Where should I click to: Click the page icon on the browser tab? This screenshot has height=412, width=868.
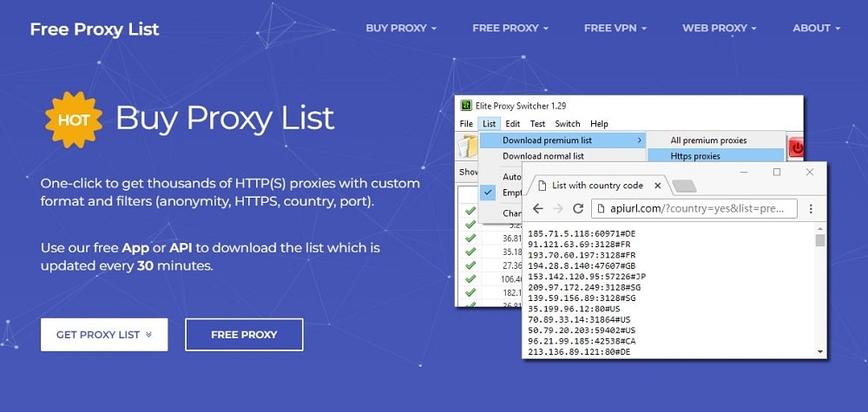(x=542, y=186)
